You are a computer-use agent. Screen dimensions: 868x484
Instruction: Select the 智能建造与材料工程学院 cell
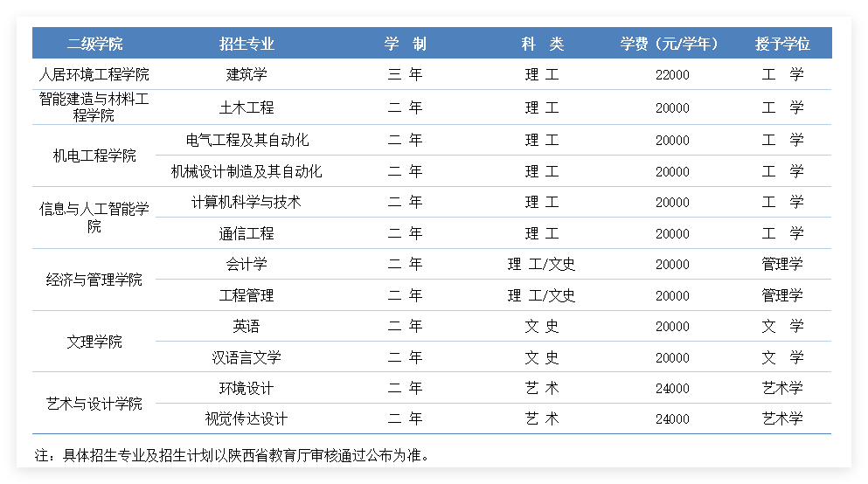(x=94, y=107)
